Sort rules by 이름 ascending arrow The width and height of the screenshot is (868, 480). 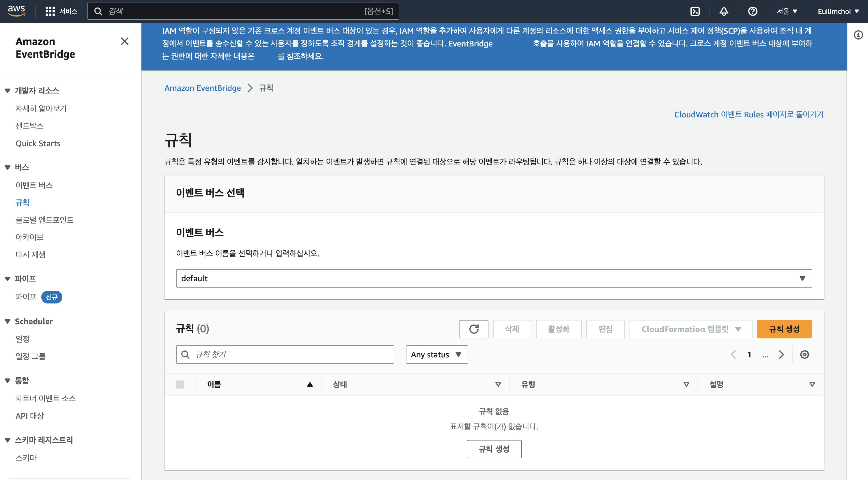point(310,384)
